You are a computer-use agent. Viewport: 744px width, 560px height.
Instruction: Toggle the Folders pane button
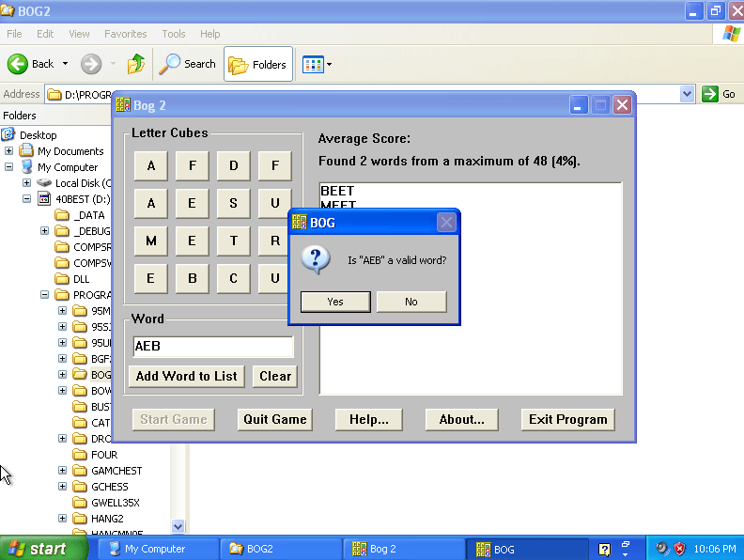click(258, 64)
